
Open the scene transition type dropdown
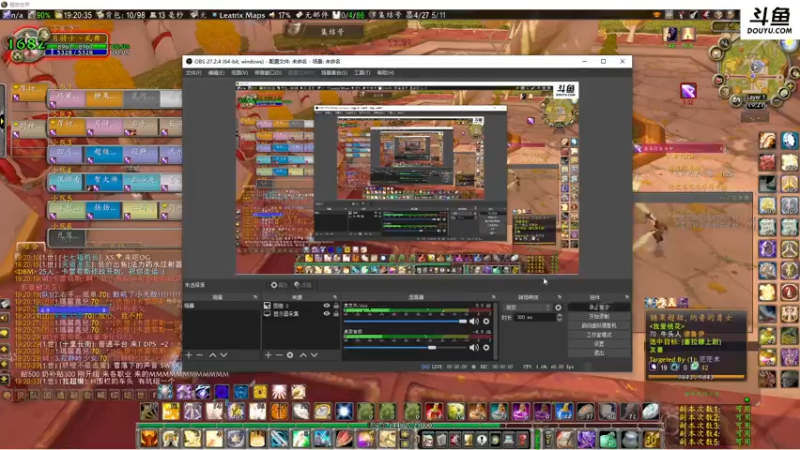click(x=527, y=307)
